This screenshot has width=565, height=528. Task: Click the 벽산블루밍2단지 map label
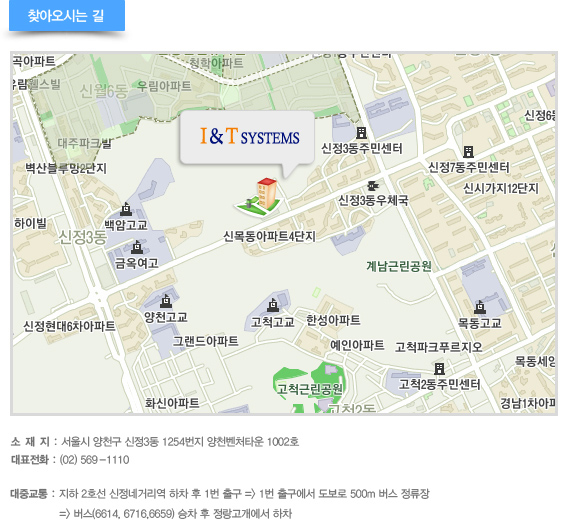[x=66, y=168]
